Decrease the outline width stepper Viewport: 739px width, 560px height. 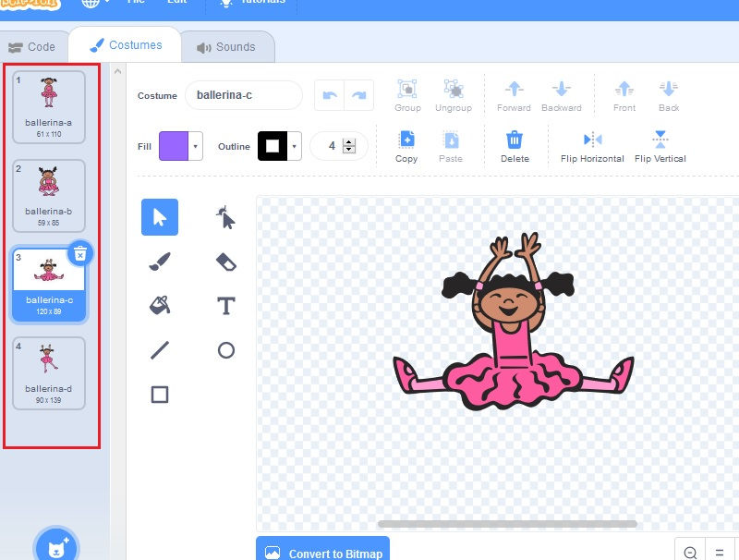click(x=349, y=150)
